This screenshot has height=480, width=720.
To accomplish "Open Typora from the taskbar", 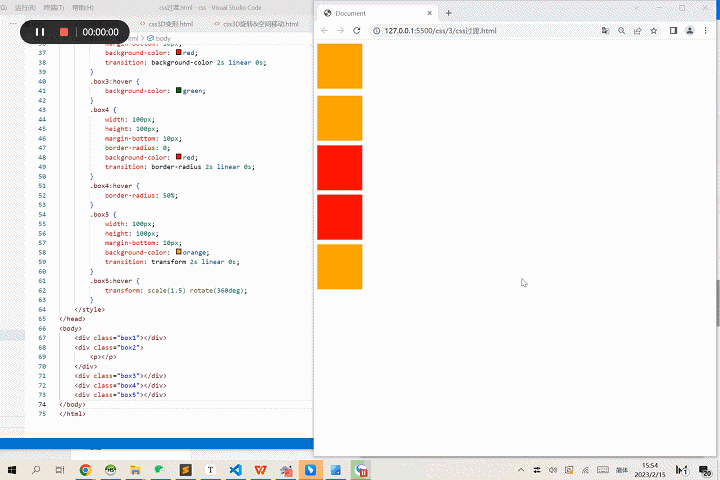I will [x=210, y=470].
